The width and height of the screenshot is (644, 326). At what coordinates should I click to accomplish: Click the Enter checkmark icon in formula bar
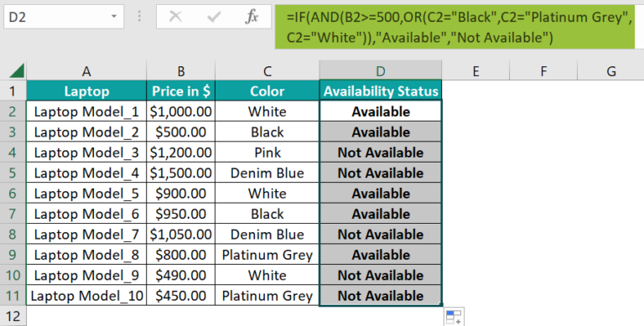tap(214, 17)
